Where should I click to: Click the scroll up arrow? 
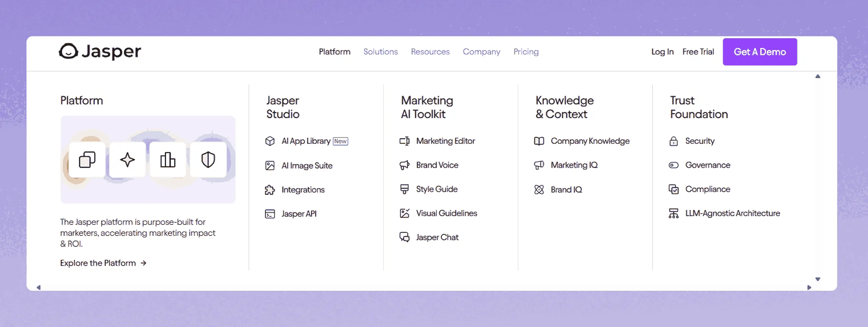[818, 76]
